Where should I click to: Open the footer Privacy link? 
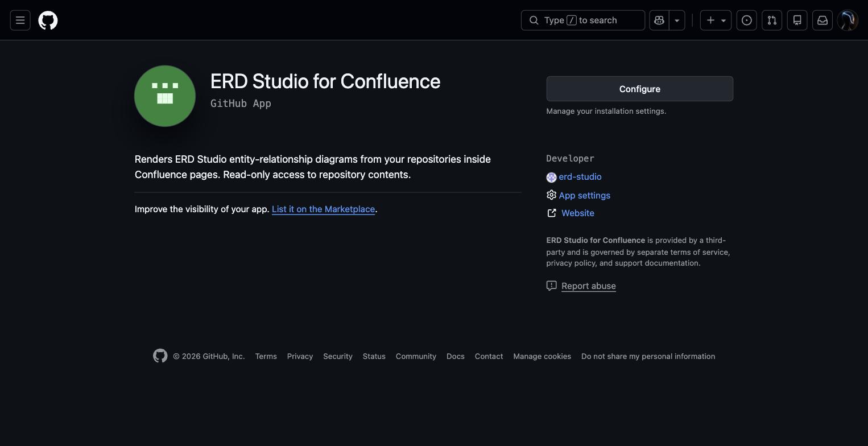tap(300, 356)
